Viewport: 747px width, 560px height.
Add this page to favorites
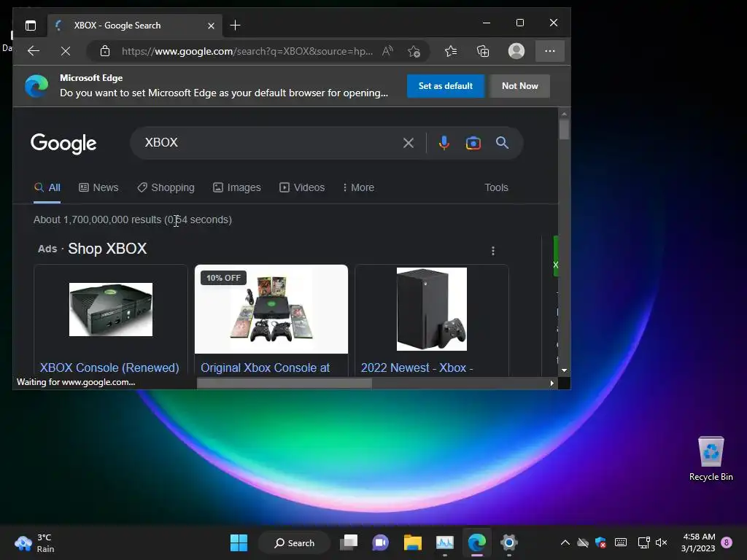pos(414,51)
